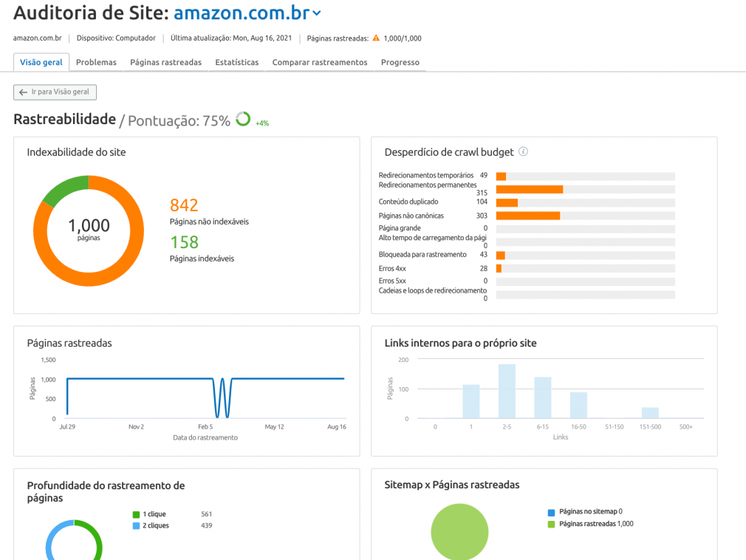The width and height of the screenshot is (746, 560).
Task: Click the 151-500 links bar in the chart
Action: click(x=650, y=413)
